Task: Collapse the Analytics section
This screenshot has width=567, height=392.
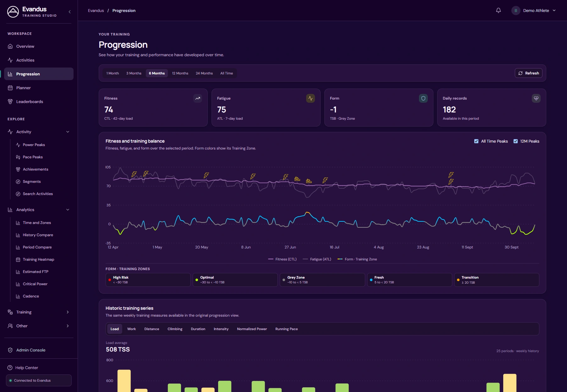Action: coord(68,210)
